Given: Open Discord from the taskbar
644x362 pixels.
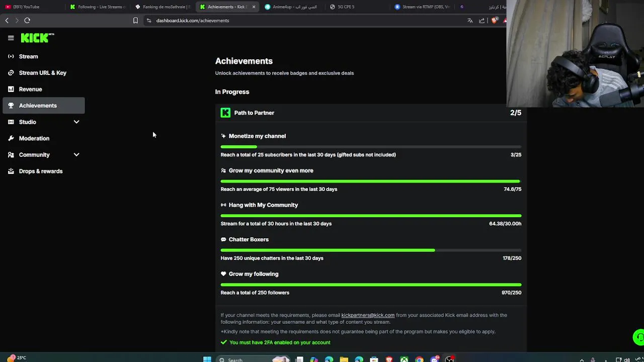Looking at the screenshot, I should click(x=435, y=359).
